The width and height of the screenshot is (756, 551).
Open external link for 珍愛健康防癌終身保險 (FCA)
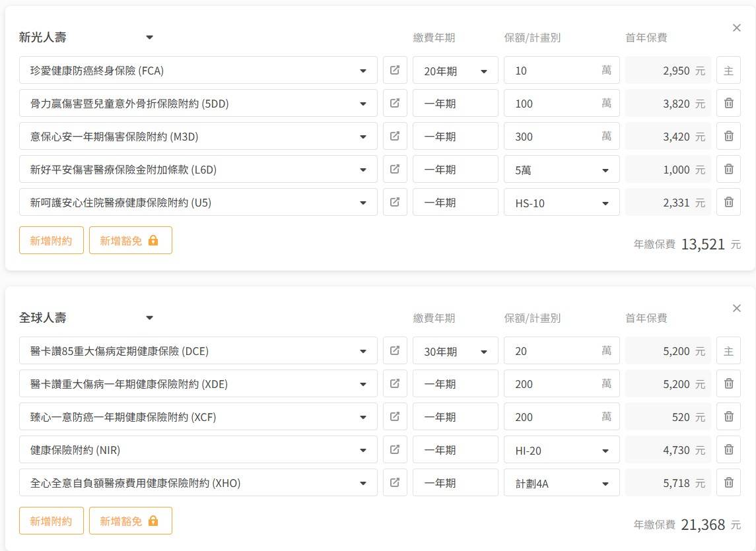pos(395,70)
